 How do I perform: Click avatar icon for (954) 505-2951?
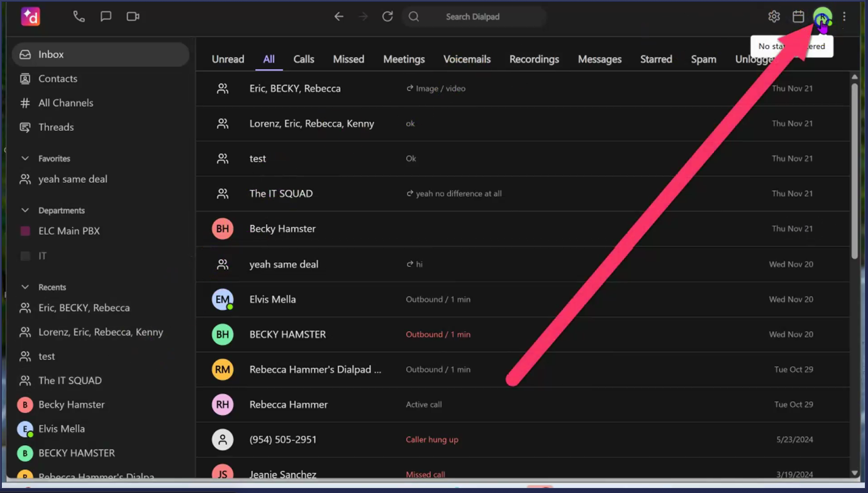coord(223,440)
